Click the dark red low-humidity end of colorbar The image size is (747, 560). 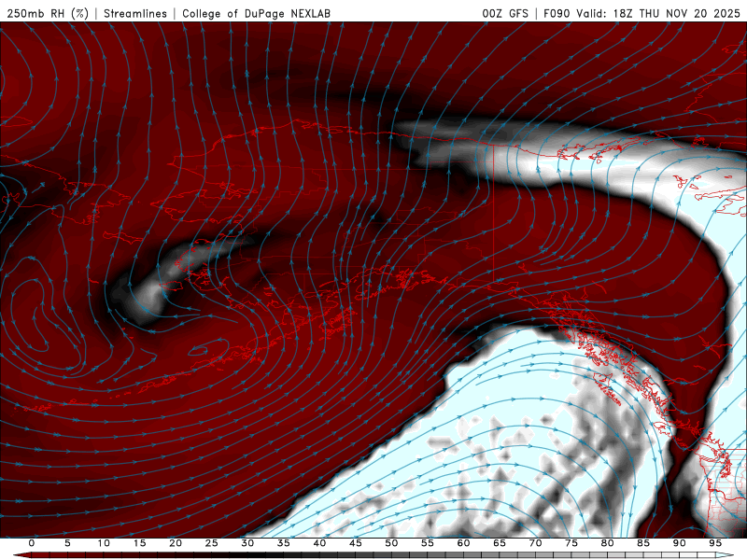pos(24,555)
